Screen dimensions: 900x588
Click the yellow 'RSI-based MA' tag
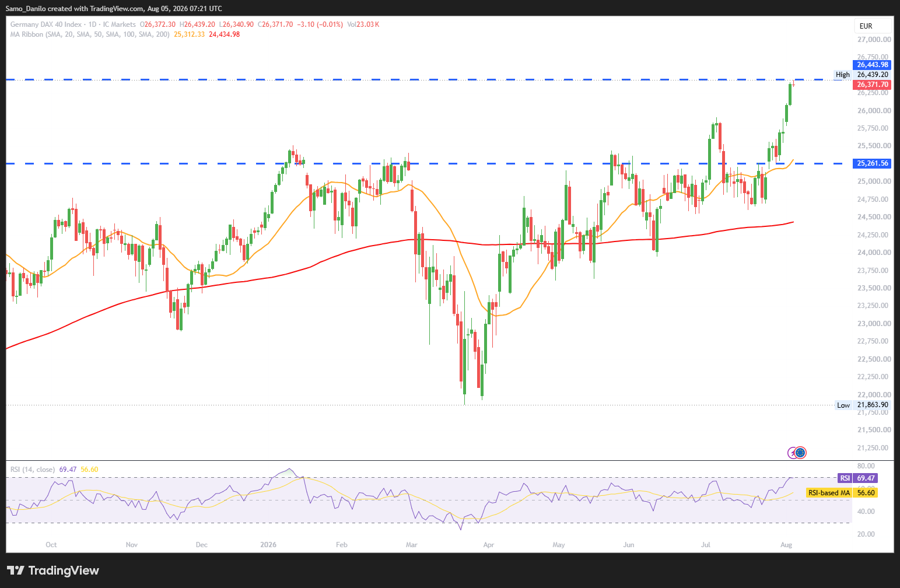[x=829, y=493]
